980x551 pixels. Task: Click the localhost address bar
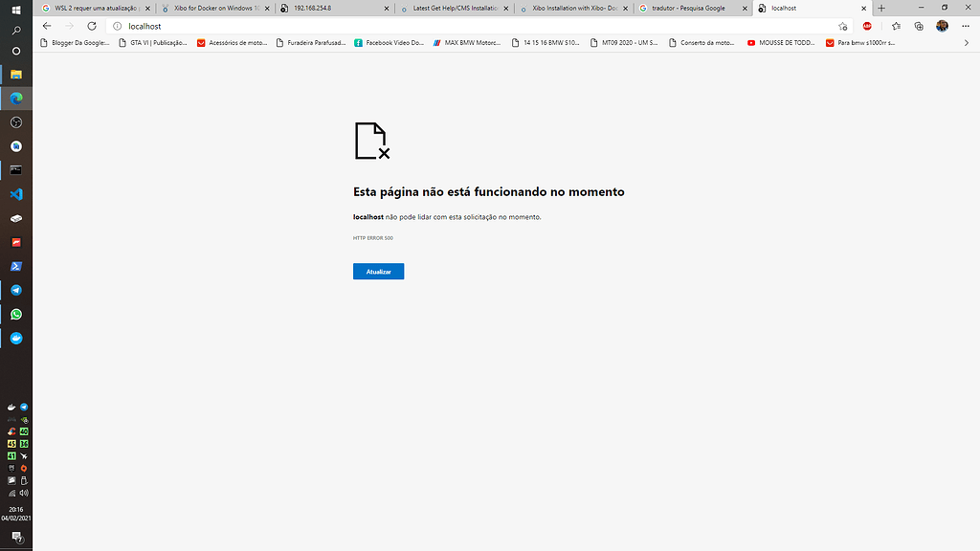(x=479, y=26)
